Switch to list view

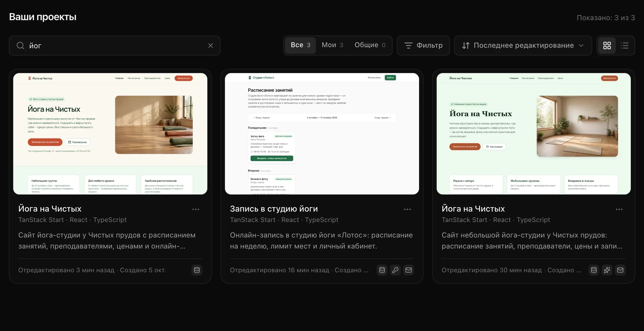[625, 46]
